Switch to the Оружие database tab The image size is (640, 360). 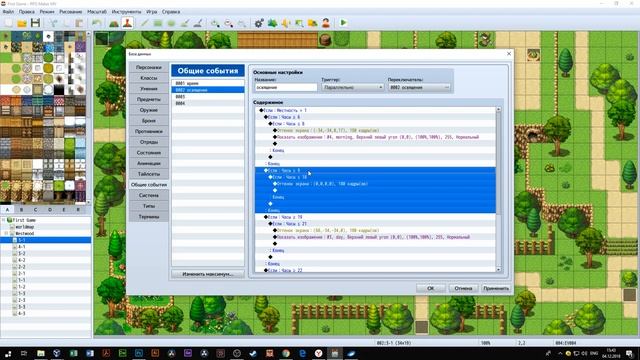pyautogui.click(x=149, y=110)
